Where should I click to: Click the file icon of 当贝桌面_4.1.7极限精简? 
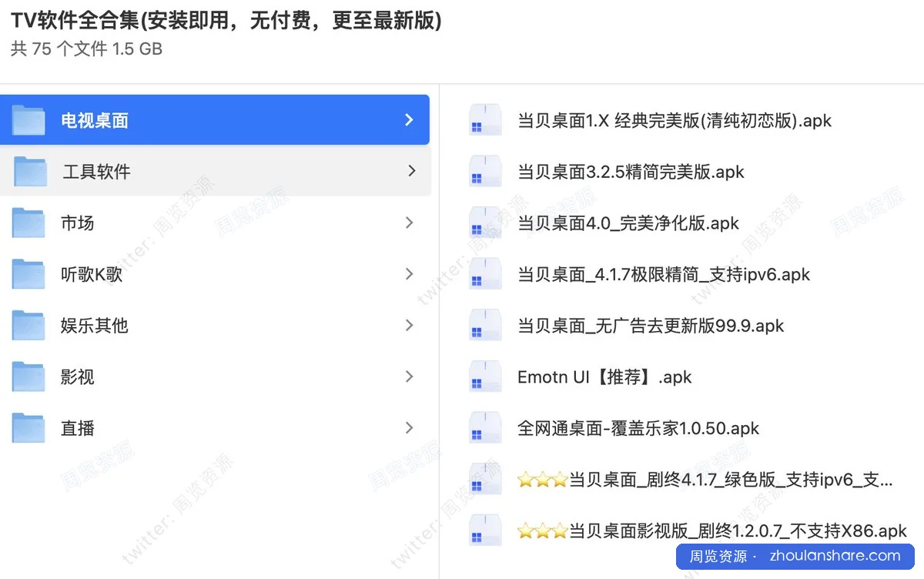[485, 274]
